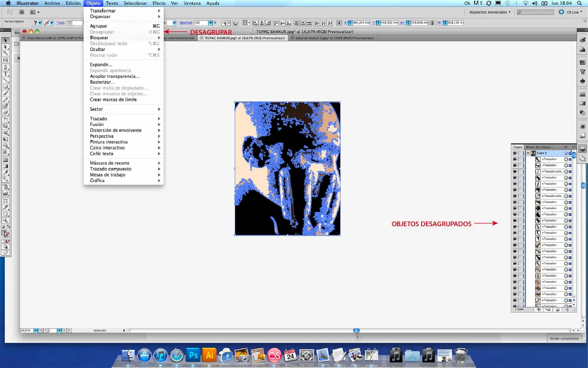Toggle lock box on Capa 1 layer
The height and width of the screenshot is (368, 588).
pos(520,153)
